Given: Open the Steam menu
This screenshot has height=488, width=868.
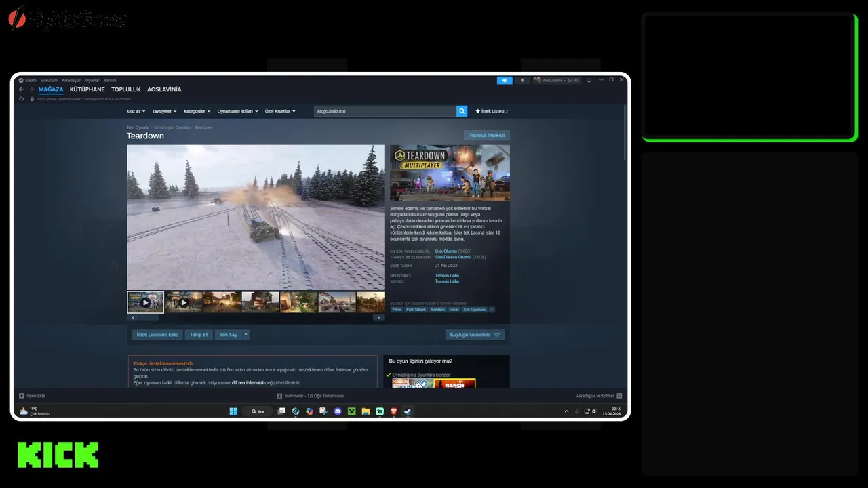Looking at the screenshot, I should (31, 80).
